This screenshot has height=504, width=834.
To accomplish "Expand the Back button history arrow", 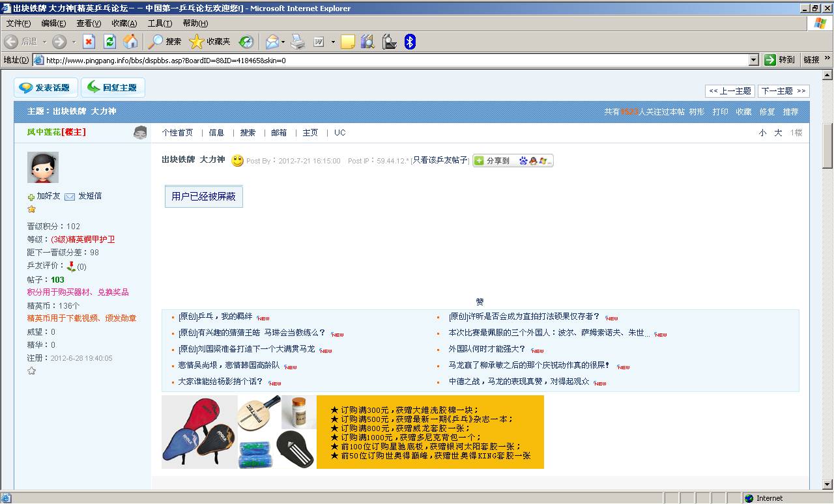I will pos(44,42).
